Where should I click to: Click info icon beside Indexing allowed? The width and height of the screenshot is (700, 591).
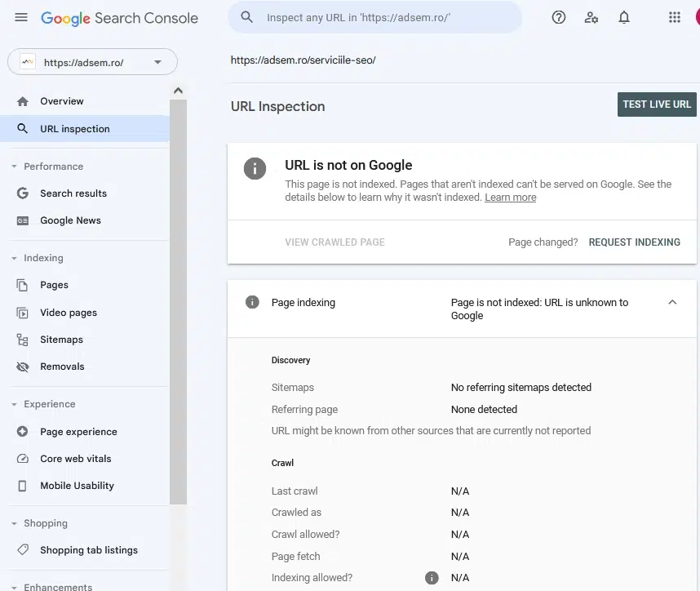click(x=432, y=578)
